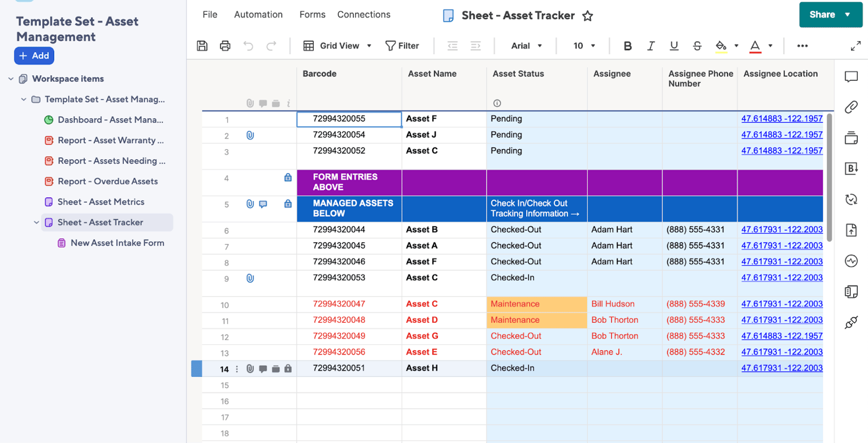The height and width of the screenshot is (443, 868).
Task: Open the Grid View dropdown
Action: point(338,46)
